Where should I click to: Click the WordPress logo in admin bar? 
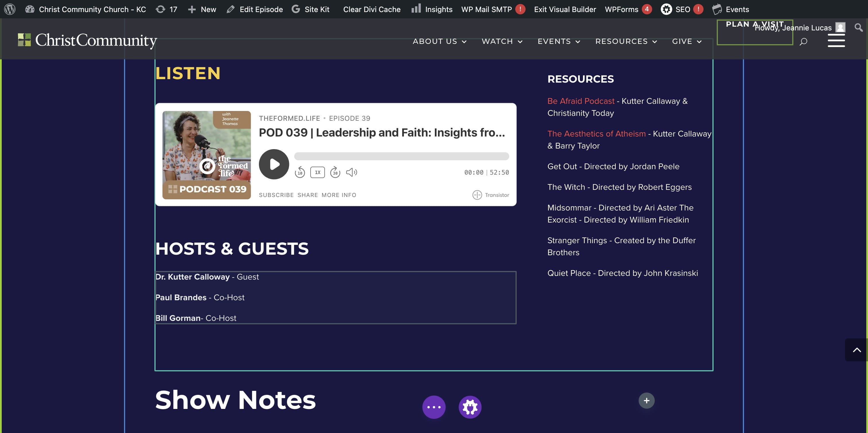10,9
